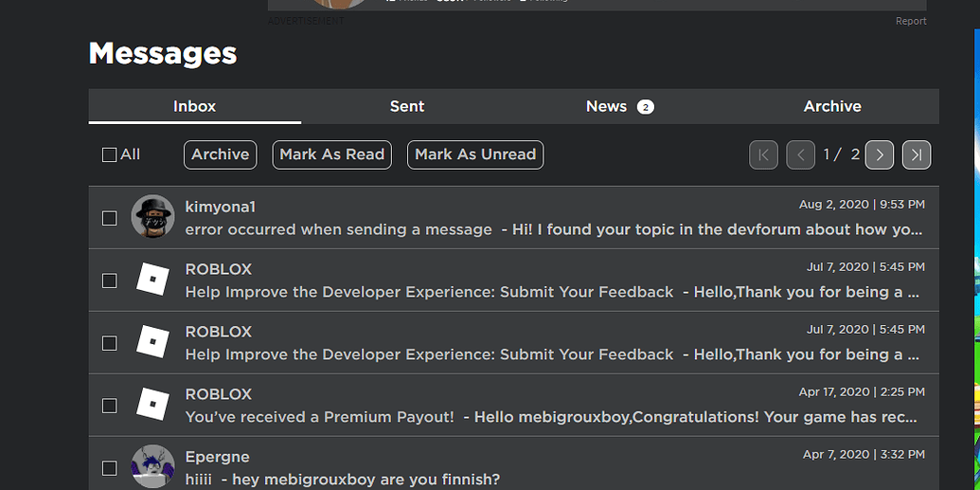980x490 pixels.
Task: Open kimyona1 sender name
Action: coord(220,207)
